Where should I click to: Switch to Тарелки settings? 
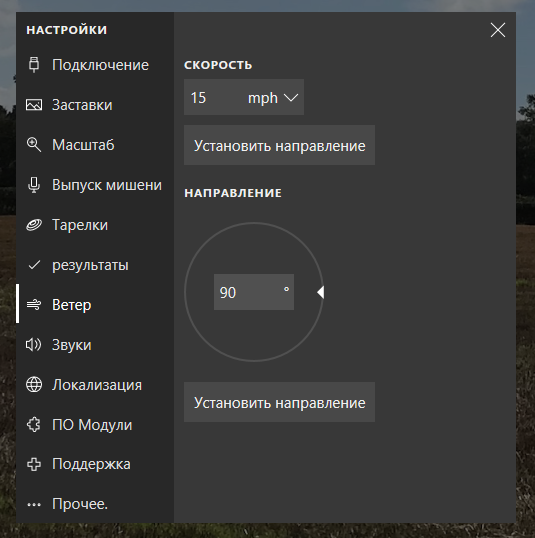click(x=95, y=225)
